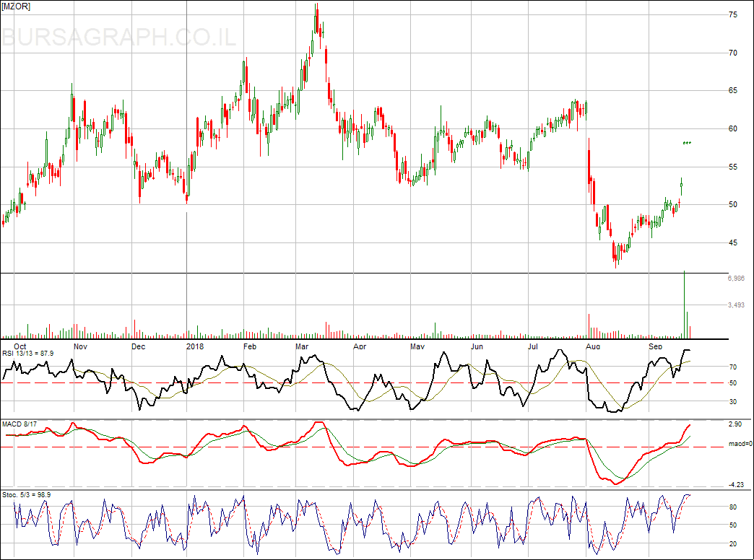Click the Mar month label on the time axis
Image resolution: width=754 pixels, height=560 pixels.
(302, 346)
